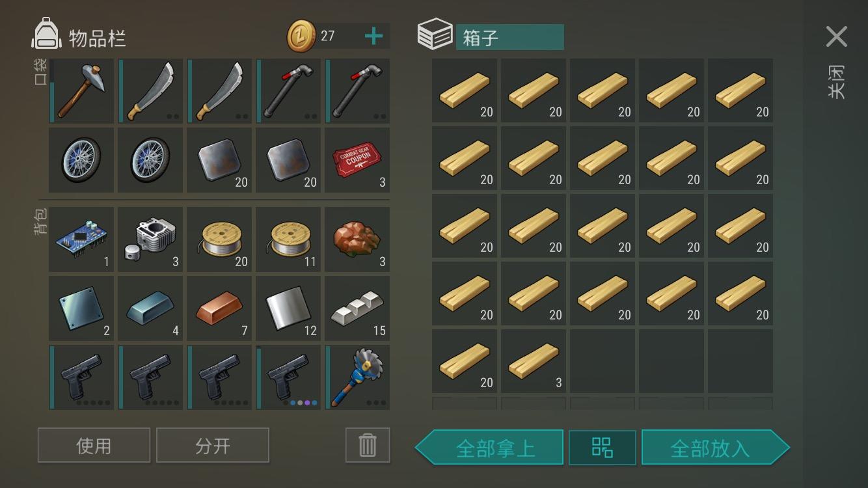
Task: Select the copper bar stack of 7
Action: pos(219,308)
